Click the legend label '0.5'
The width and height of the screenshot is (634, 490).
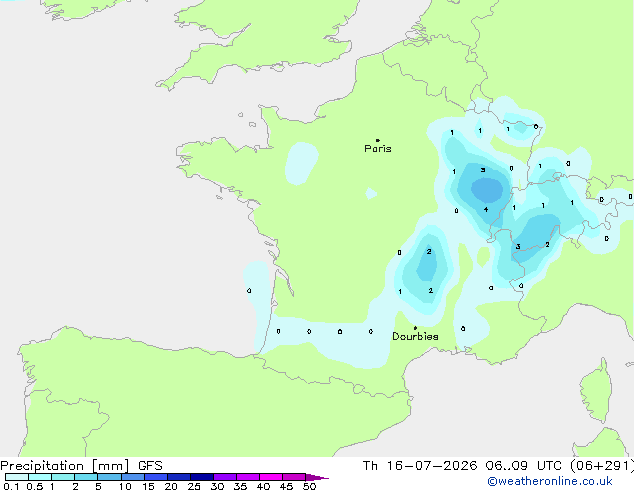click(35, 486)
